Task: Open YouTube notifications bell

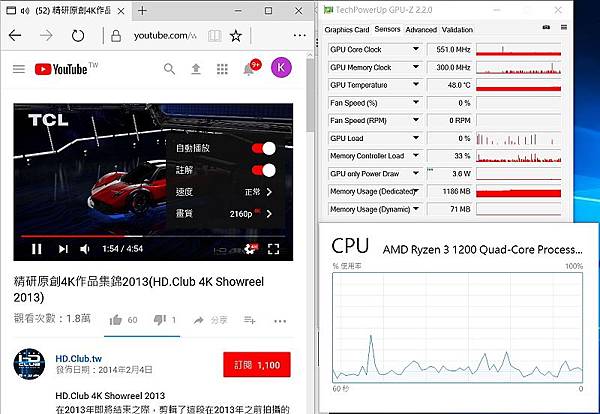Action: (249, 68)
